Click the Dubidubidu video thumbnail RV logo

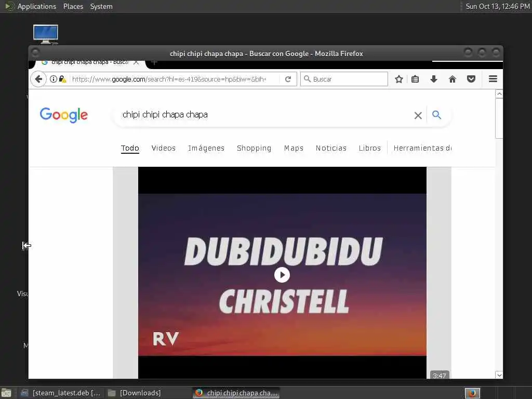166,339
